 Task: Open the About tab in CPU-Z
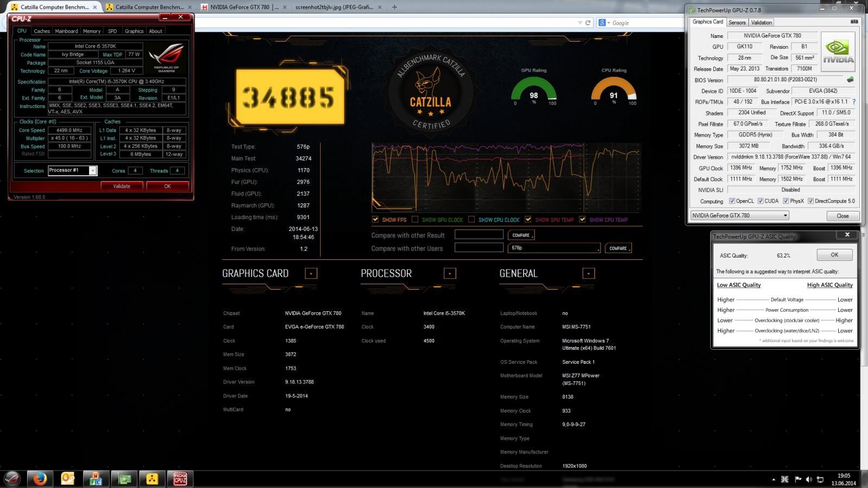click(x=156, y=31)
